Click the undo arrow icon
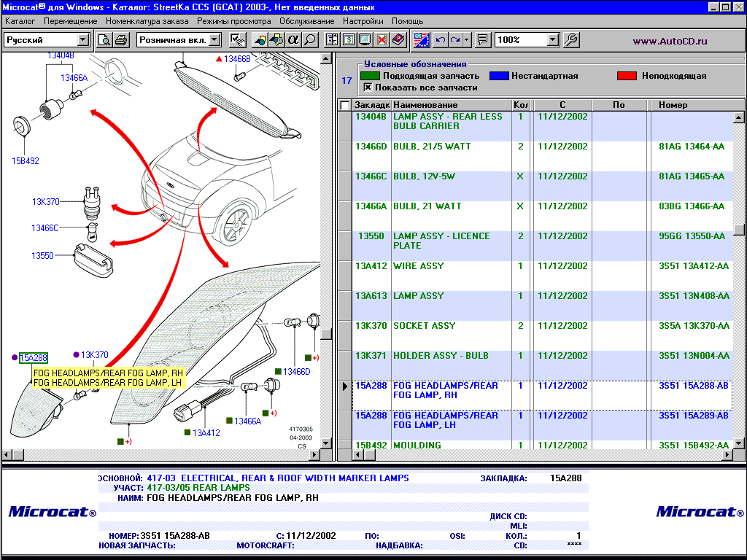 pyautogui.click(x=440, y=40)
